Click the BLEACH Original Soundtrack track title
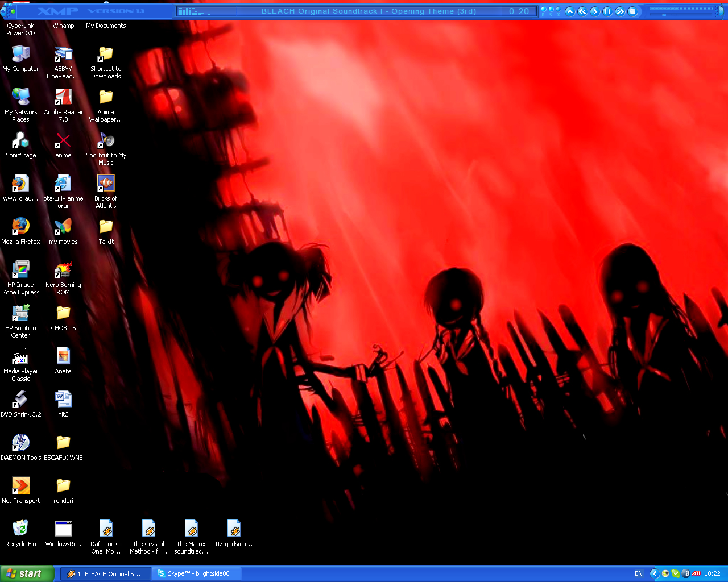The height and width of the screenshot is (582, 728). 369,11
